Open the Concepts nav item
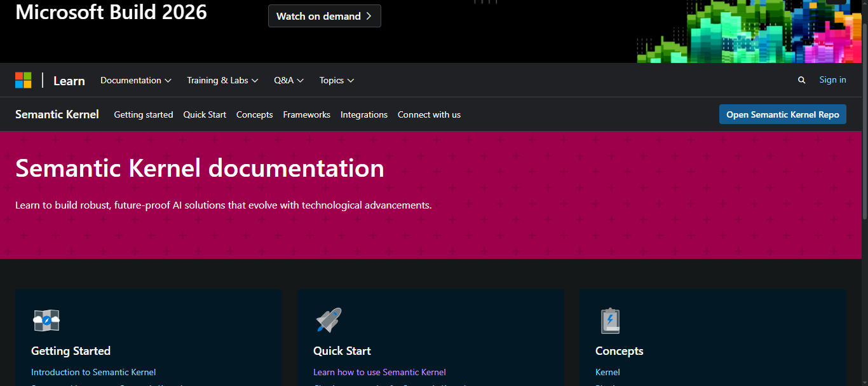Viewport: 868px width, 386px height. [x=255, y=114]
